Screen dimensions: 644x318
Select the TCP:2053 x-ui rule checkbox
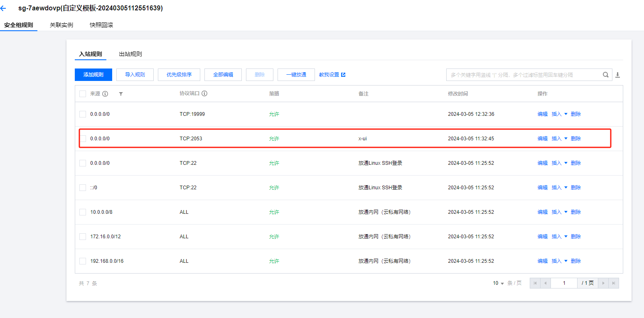(x=83, y=139)
